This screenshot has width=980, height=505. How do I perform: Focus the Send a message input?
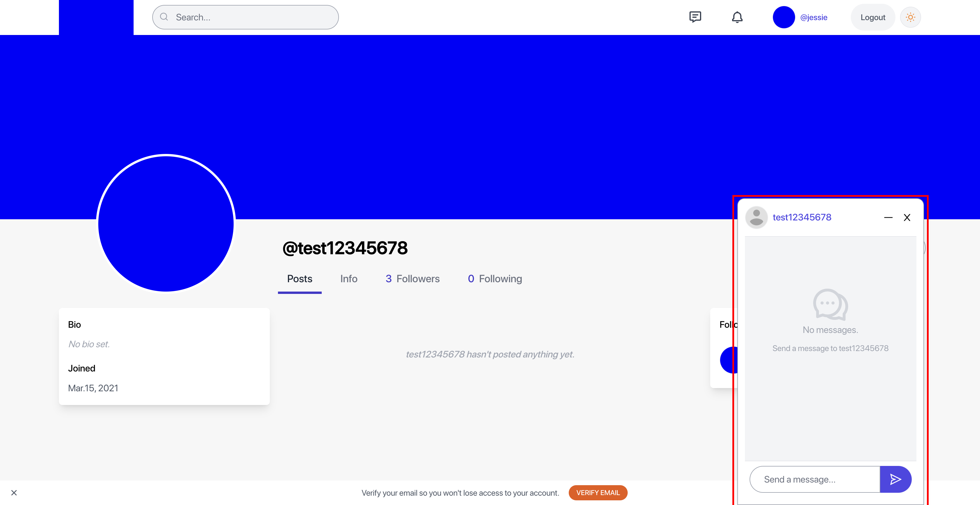click(814, 479)
